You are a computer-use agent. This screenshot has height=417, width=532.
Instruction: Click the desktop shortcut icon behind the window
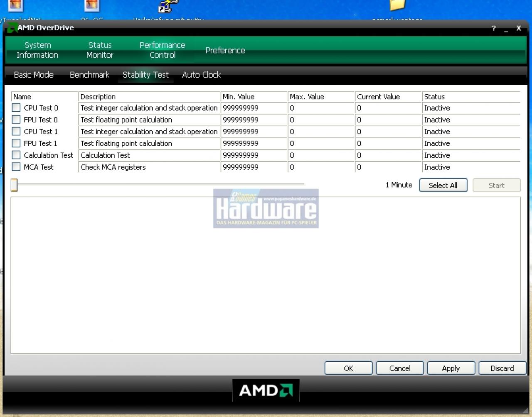168,6
